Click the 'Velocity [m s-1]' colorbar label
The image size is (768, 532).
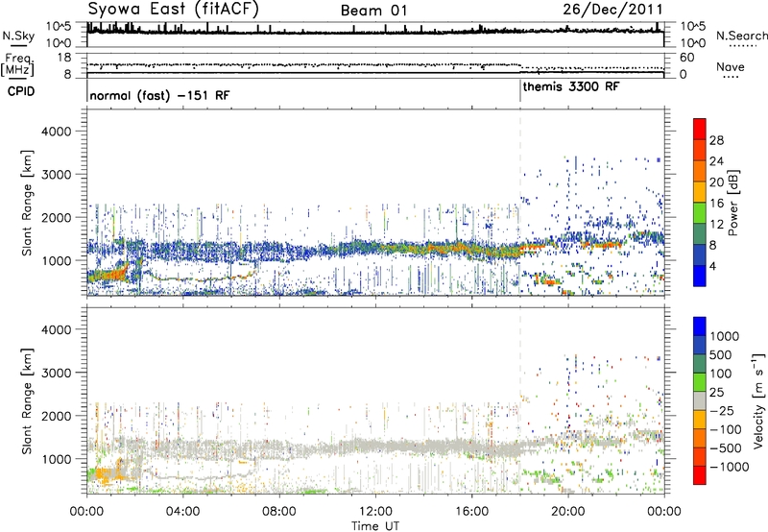[758, 400]
